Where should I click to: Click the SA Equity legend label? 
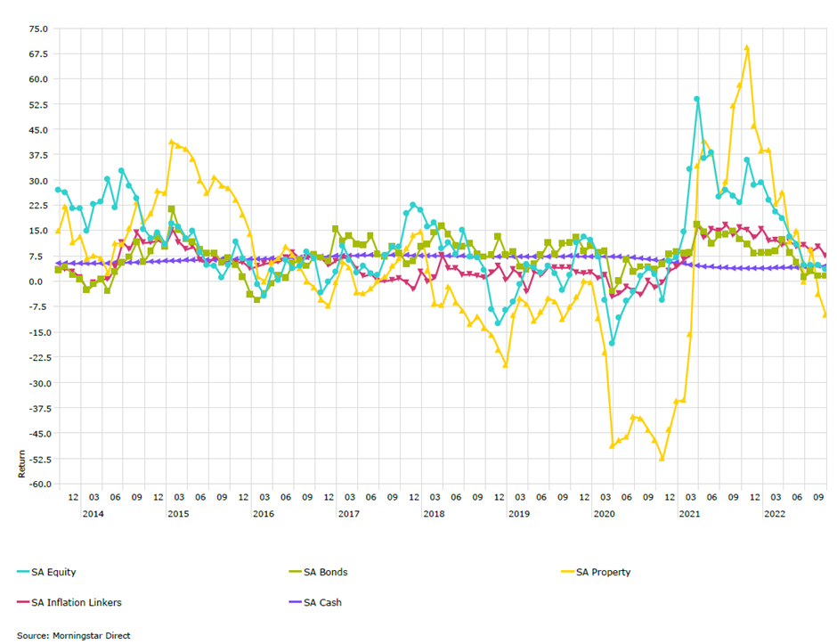(53, 572)
